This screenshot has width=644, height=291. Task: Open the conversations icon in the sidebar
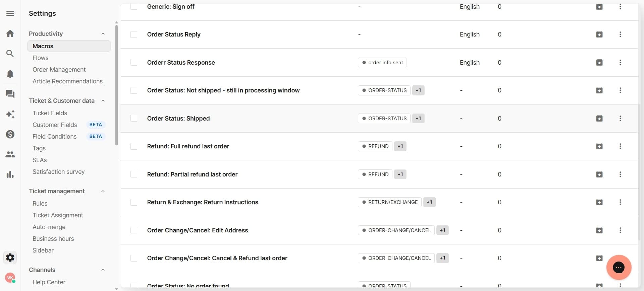pyautogui.click(x=10, y=94)
